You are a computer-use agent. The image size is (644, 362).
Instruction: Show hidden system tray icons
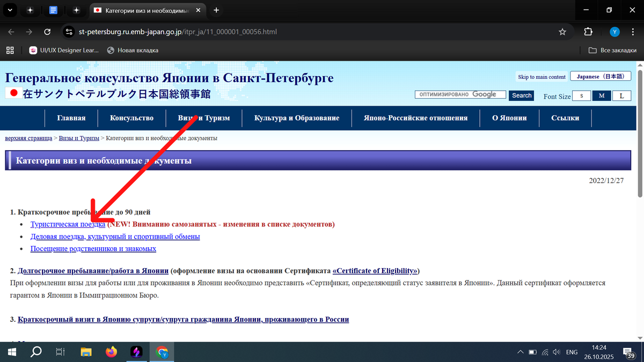point(519,352)
